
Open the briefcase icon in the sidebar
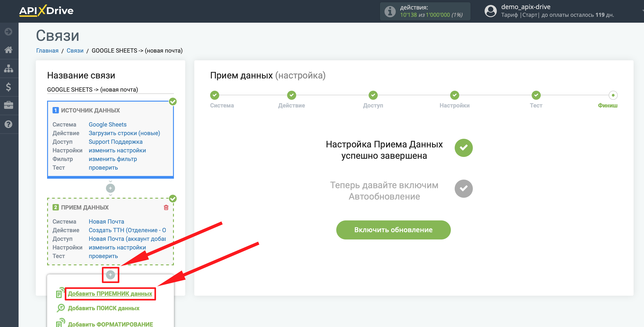pyautogui.click(x=9, y=105)
